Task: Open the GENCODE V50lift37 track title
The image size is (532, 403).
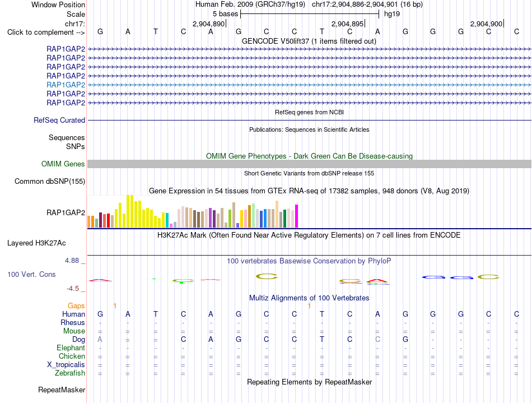Action: coord(309,41)
